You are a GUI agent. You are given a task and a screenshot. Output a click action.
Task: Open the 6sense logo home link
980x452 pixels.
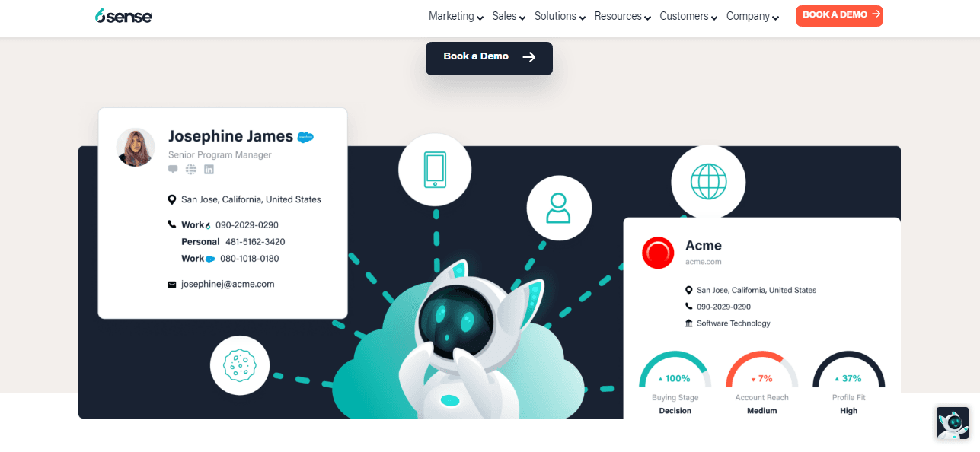[x=123, y=15]
